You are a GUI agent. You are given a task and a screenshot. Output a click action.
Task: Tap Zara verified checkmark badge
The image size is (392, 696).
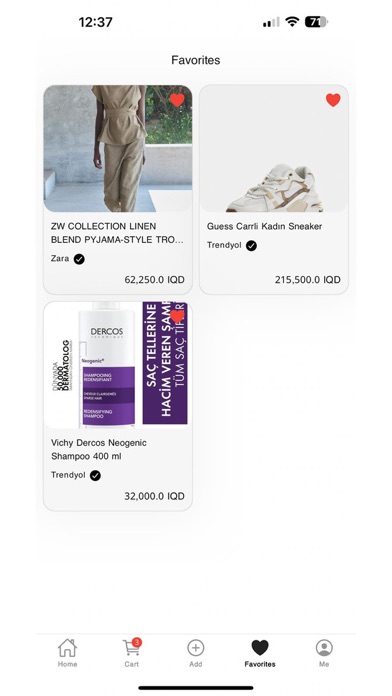[x=79, y=259]
